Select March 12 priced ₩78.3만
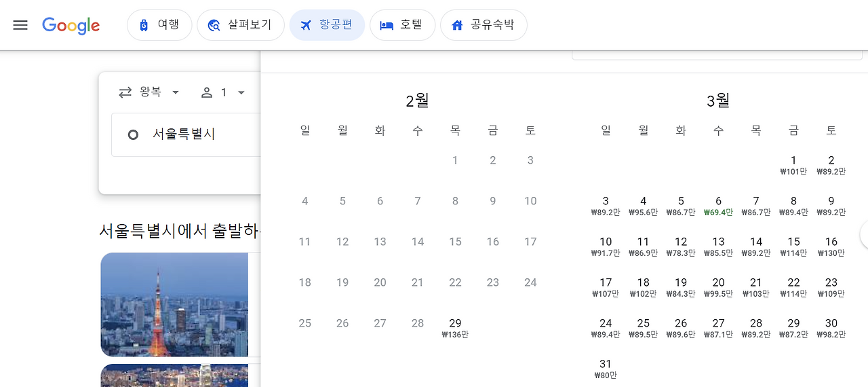The height and width of the screenshot is (387, 868). pos(681,246)
